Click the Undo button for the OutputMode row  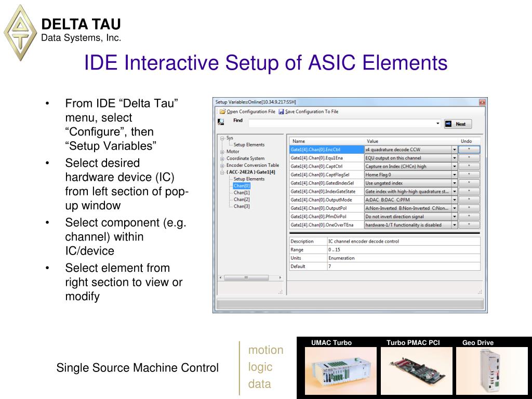pyautogui.click(x=469, y=199)
